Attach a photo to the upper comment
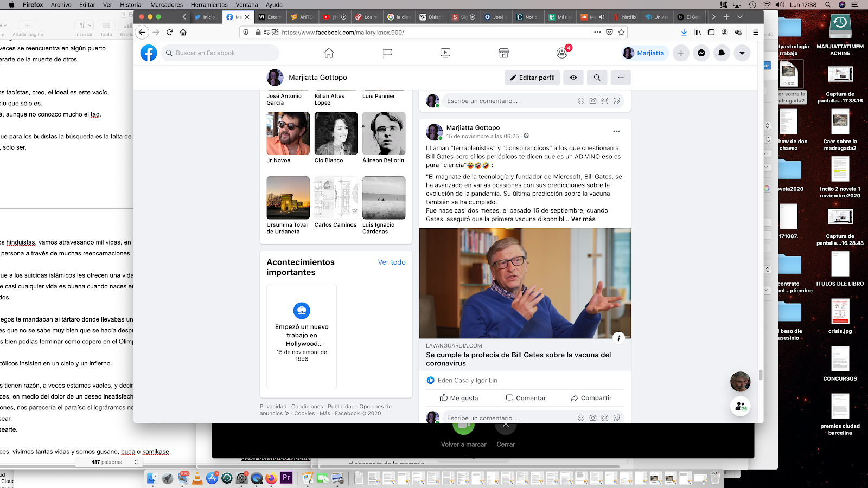The height and width of the screenshot is (488, 868). pos(593,101)
